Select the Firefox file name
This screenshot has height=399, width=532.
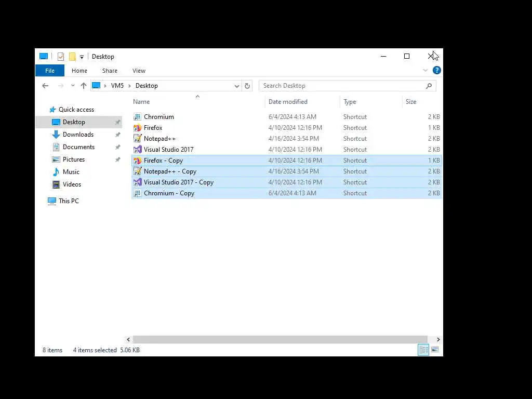pyautogui.click(x=153, y=128)
